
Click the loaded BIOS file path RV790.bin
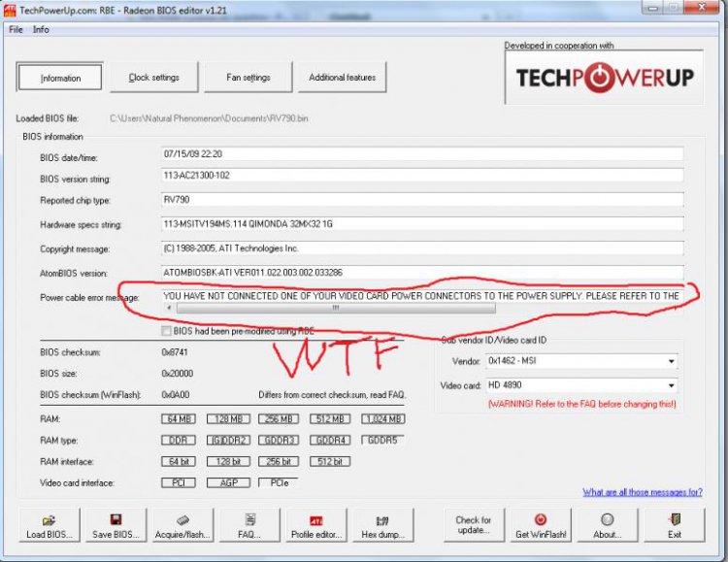[209, 118]
